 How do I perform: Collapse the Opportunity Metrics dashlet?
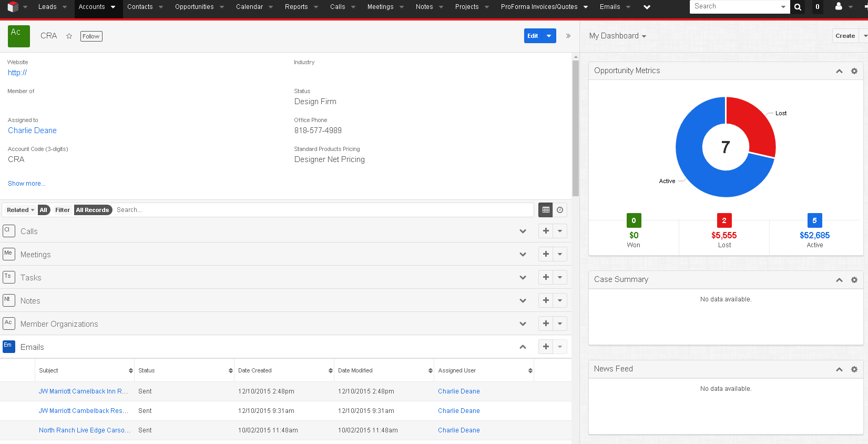[x=839, y=71]
